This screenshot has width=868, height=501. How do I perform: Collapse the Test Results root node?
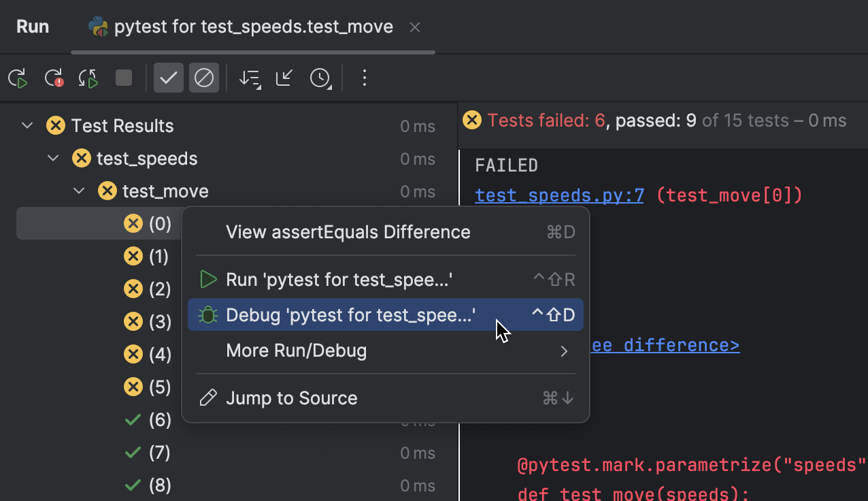coord(27,125)
